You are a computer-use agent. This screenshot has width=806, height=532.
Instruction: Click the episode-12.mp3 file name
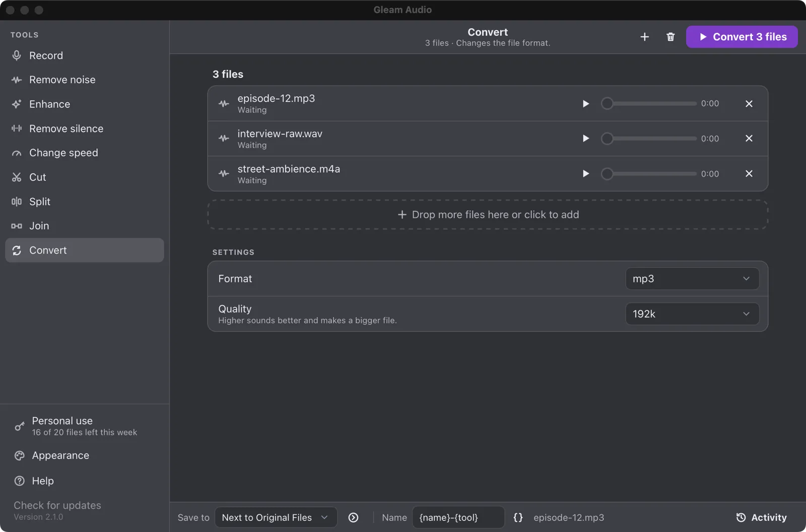point(276,99)
